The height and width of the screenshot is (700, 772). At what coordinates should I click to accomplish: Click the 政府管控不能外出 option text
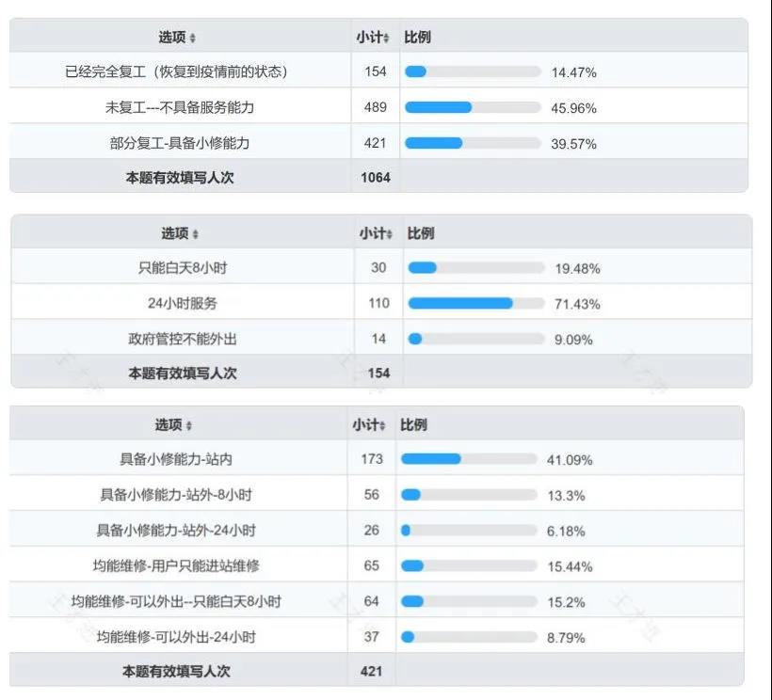pyautogui.click(x=183, y=339)
